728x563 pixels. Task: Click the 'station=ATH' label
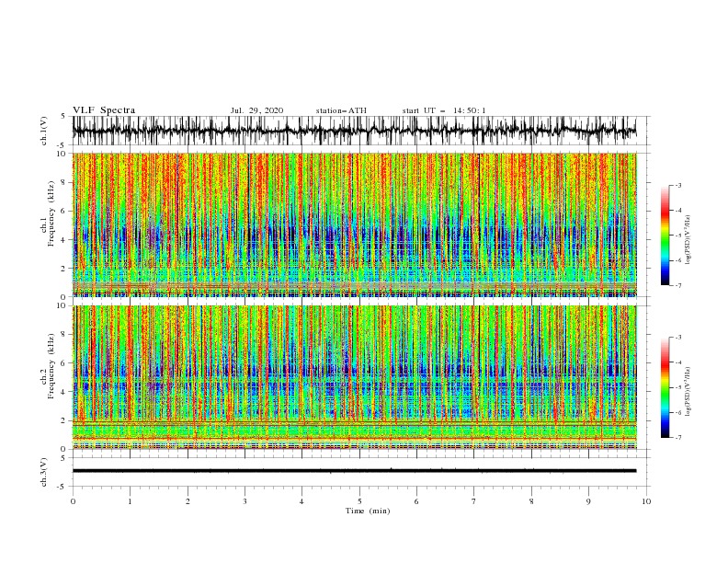click(341, 110)
